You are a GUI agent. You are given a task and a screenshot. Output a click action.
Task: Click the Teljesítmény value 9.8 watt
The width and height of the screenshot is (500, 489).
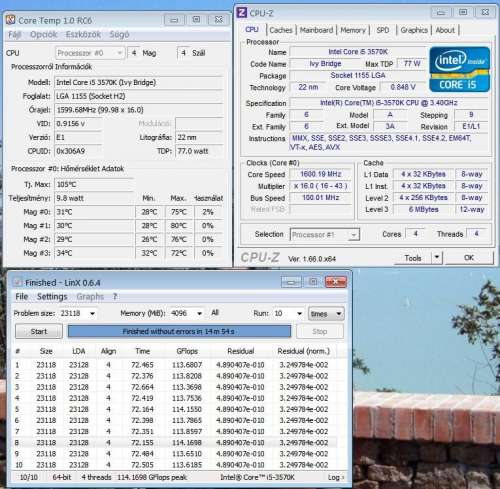tap(94, 198)
